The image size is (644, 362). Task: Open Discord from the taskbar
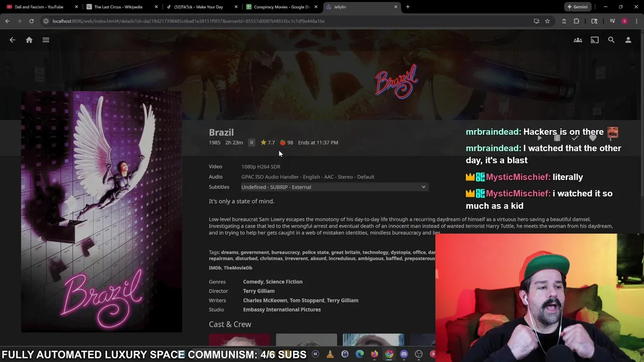[404, 354]
